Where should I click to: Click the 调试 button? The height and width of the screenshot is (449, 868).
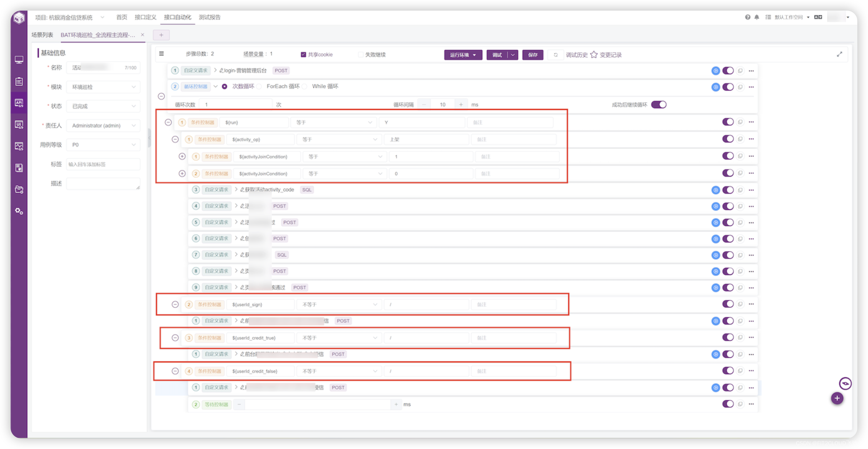tap(497, 55)
